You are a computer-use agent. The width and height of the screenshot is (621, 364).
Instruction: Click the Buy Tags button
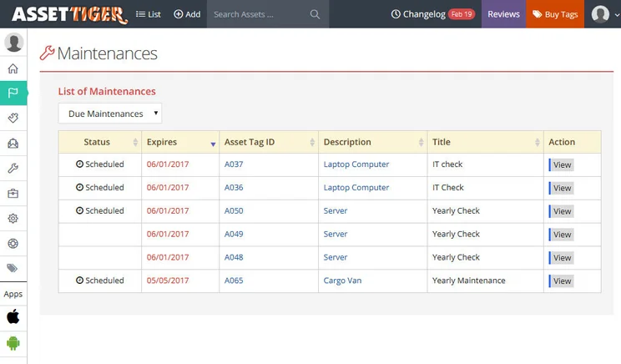[x=555, y=14]
